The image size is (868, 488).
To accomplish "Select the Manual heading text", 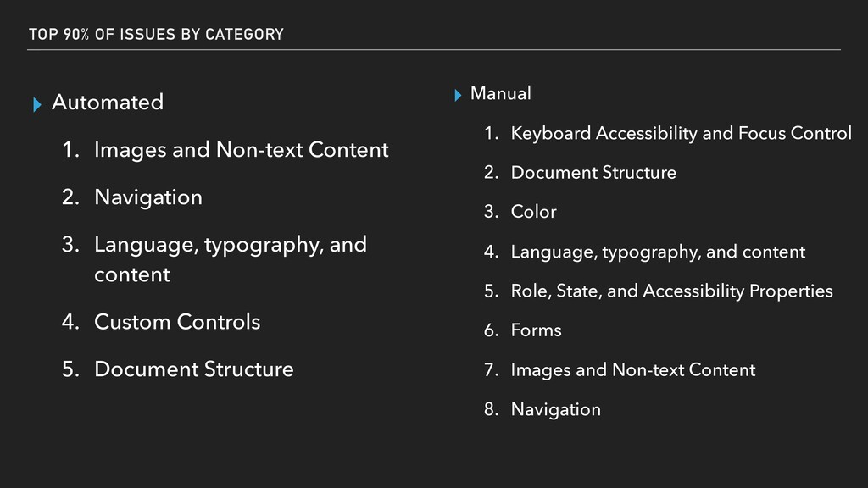I will coord(500,93).
